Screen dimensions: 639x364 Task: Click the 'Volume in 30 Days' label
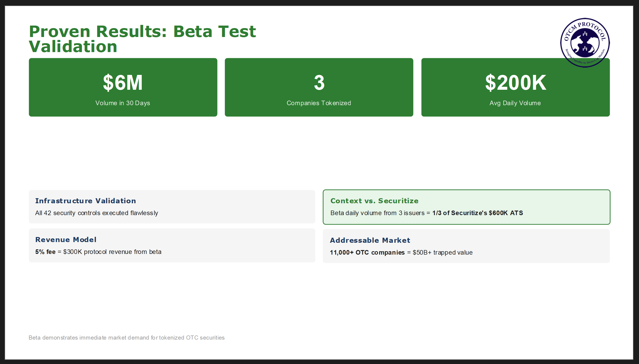(x=122, y=103)
